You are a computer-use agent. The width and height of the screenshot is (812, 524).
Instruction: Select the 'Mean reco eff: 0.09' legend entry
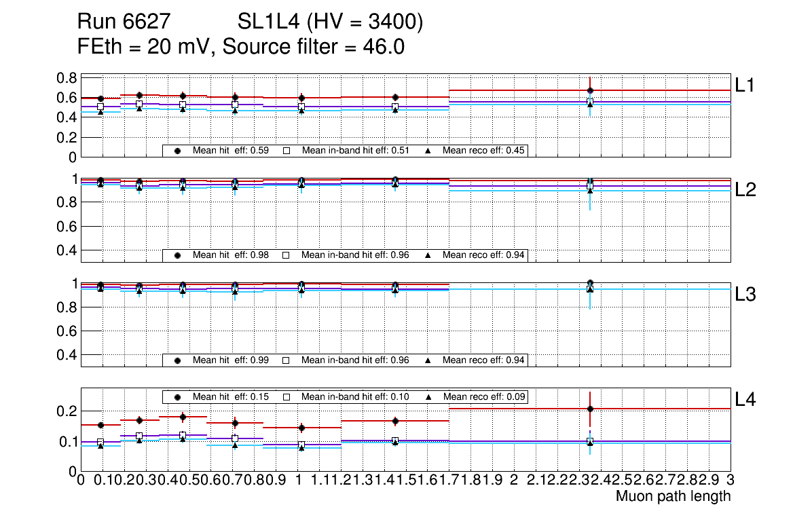485,396
